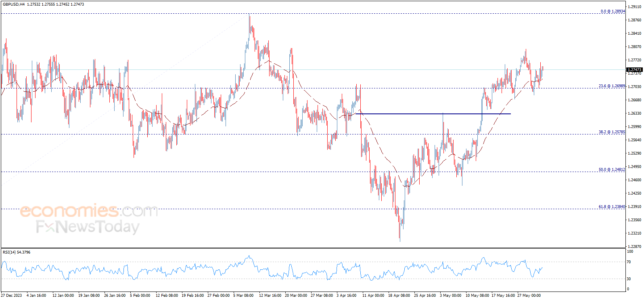This screenshot has height=300, width=644.
Task: Click the RSI 100 scale label
Action: coord(630,252)
